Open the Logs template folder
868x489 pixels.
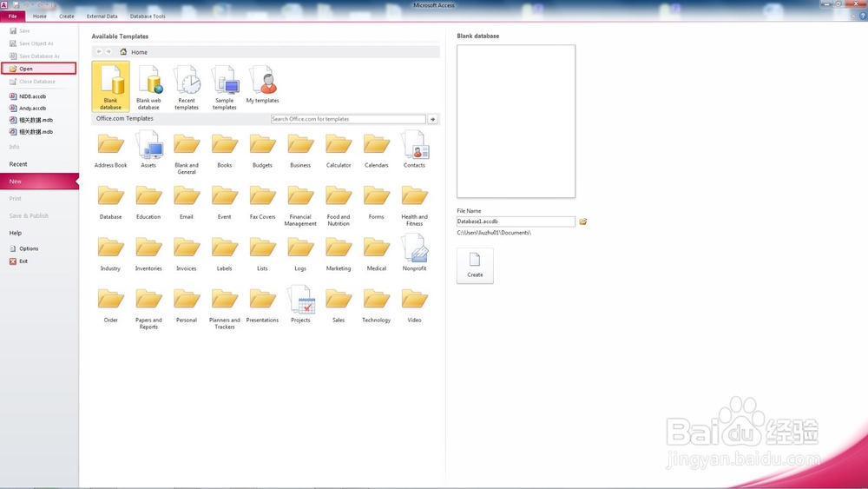tap(300, 253)
